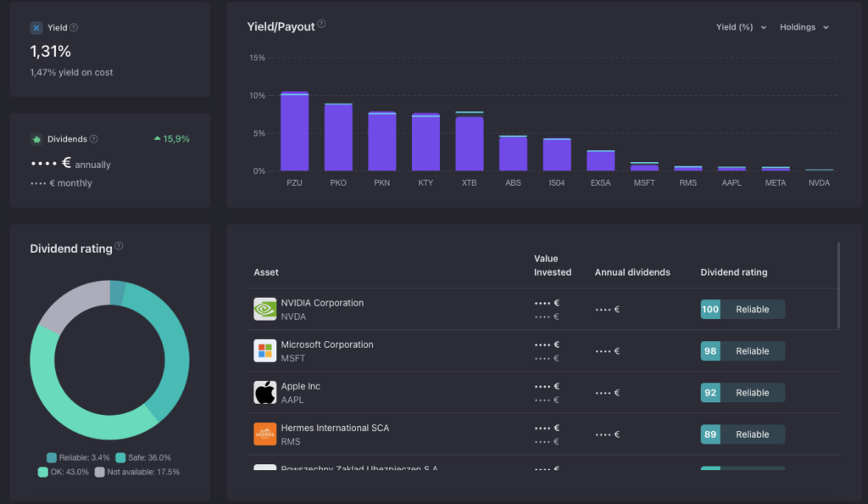Click the PZU bar in chart

(294, 132)
